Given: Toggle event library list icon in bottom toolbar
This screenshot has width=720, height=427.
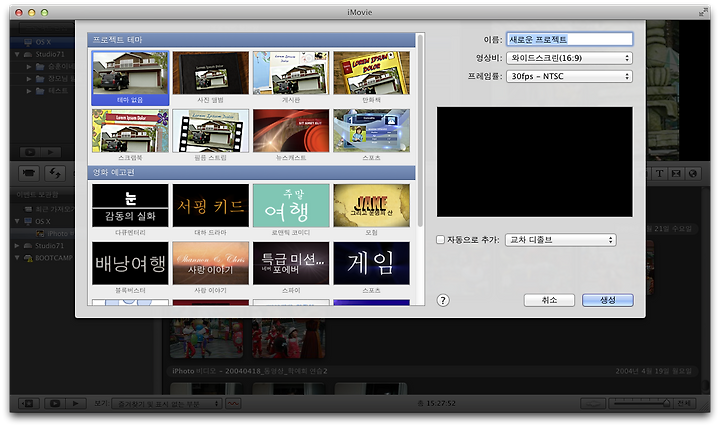Looking at the screenshot, I should (28, 404).
